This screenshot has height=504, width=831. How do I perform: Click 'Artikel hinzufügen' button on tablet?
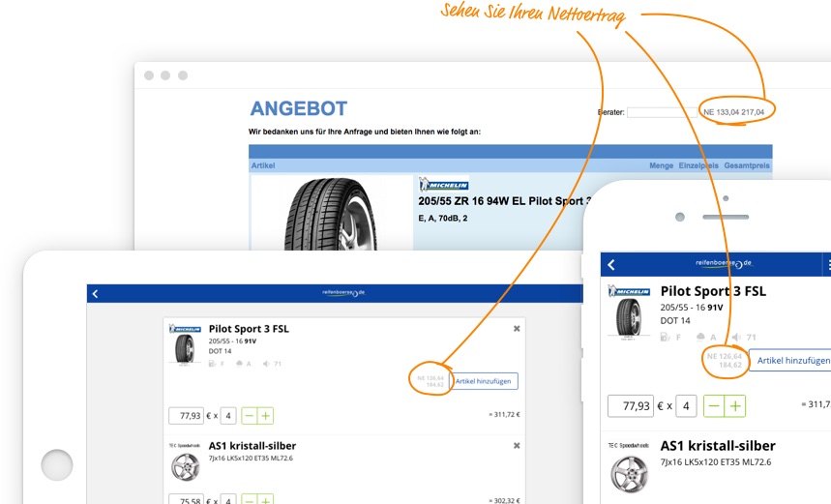coord(486,381)
